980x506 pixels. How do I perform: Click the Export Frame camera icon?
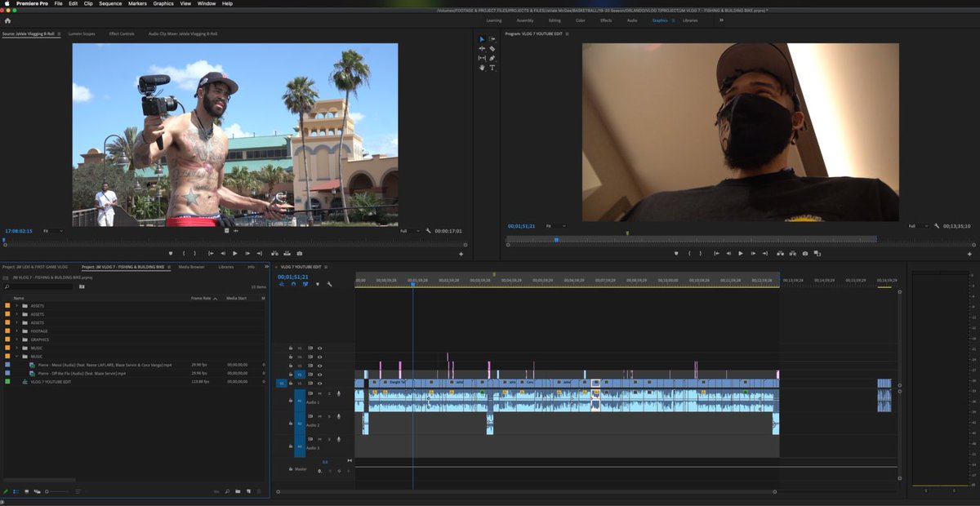point(805,253)
